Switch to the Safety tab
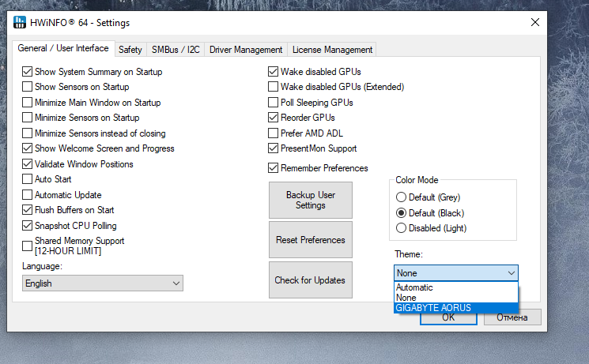The height and width of the screenshot is (364, 589). point(130,50)
